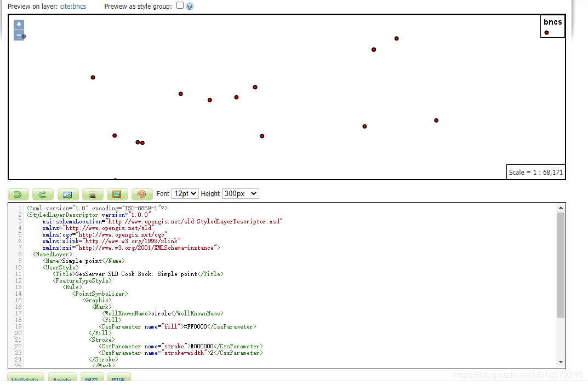The width and height of the screenshot is (588, 385).
Task: Click the Apply button
Action: coord(62,377)
